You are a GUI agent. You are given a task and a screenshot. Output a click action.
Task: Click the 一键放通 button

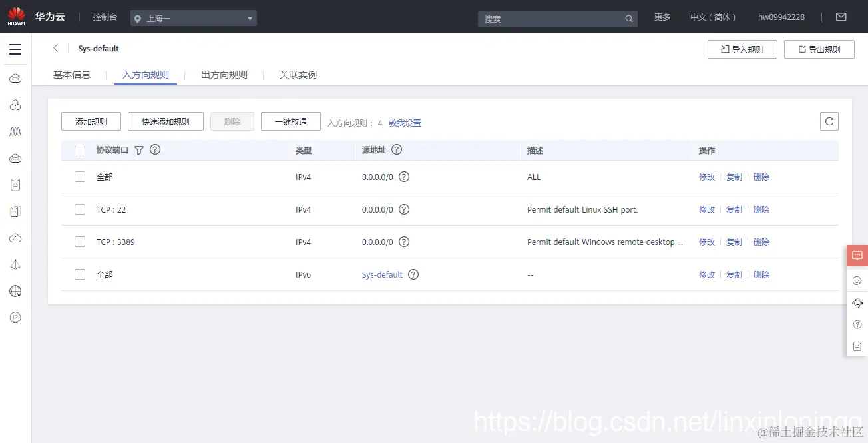point(291,121)
